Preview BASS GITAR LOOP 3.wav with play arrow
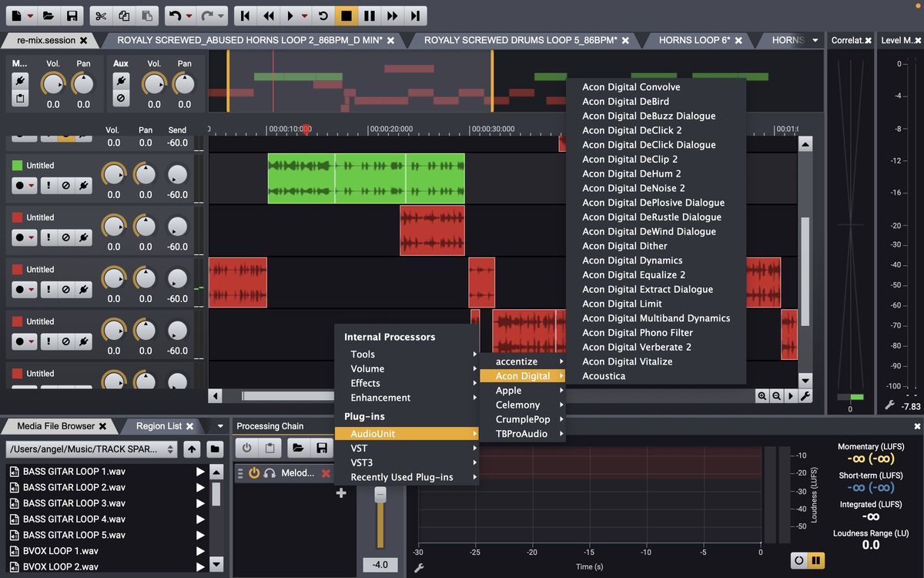The width and height of the screenshot is (924, 578). pos(200,503)
